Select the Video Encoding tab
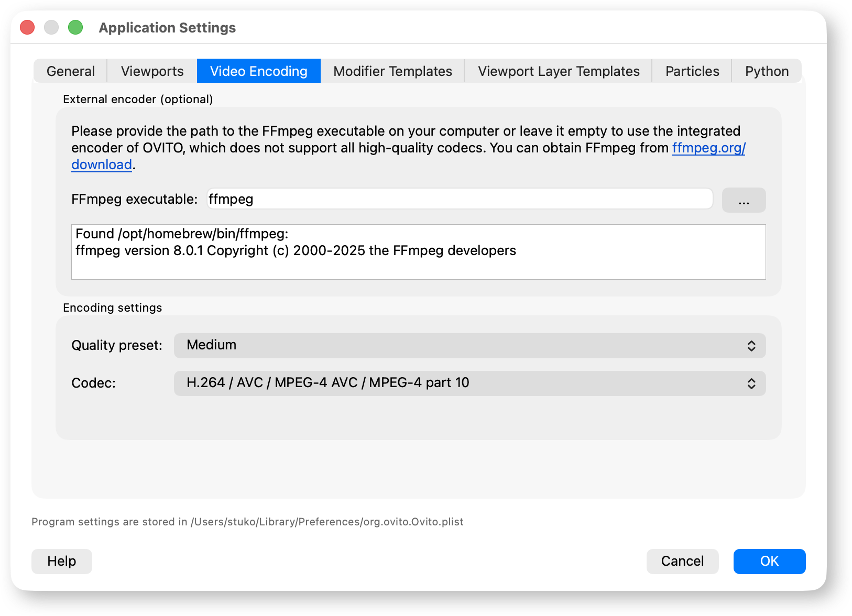 tap(258, 71)
